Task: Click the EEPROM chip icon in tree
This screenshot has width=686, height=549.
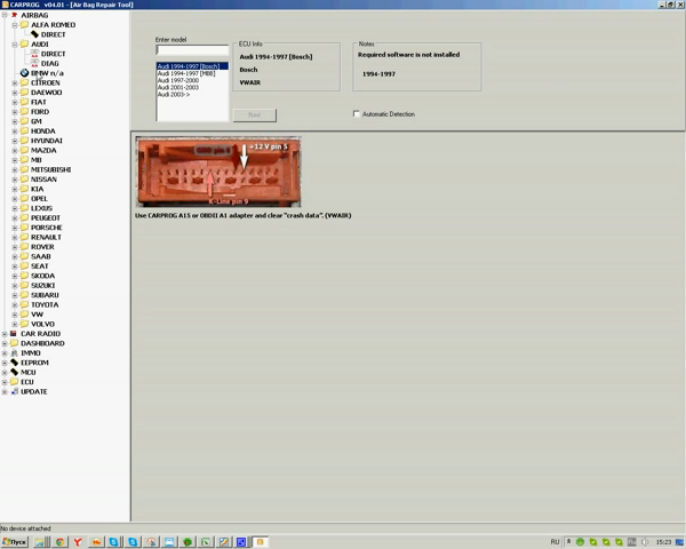Action: 14,362
